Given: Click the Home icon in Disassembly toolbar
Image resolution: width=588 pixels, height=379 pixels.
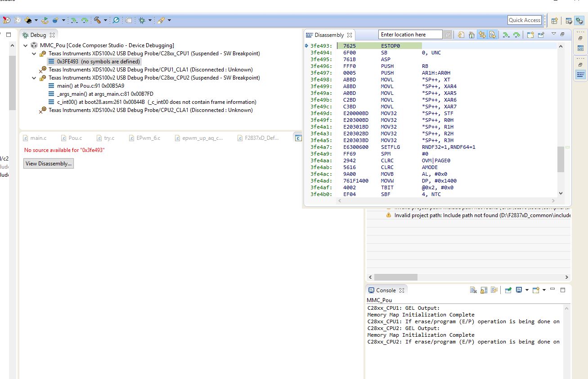Looking at the screenshot, I should (x=471, y=35).
